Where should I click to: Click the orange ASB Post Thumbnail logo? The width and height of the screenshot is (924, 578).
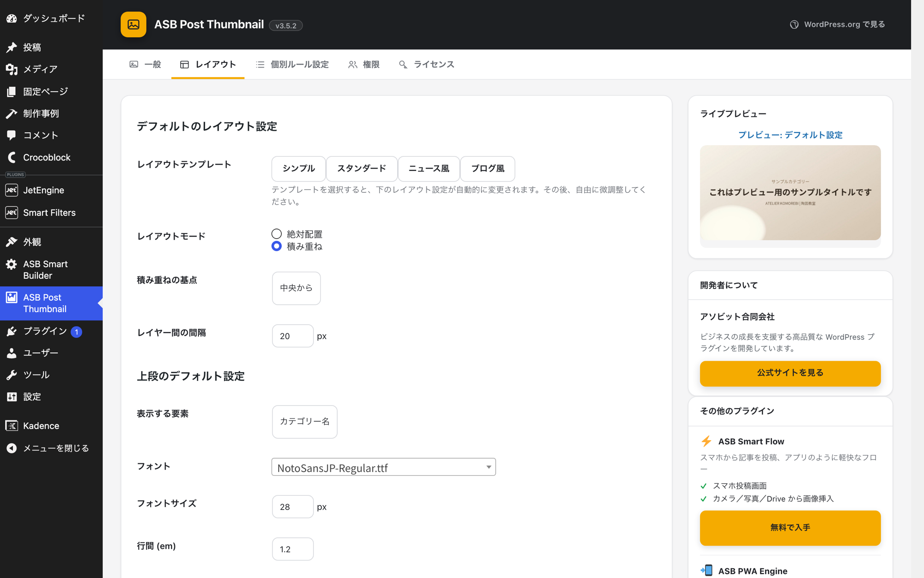[x=134, y=25]
